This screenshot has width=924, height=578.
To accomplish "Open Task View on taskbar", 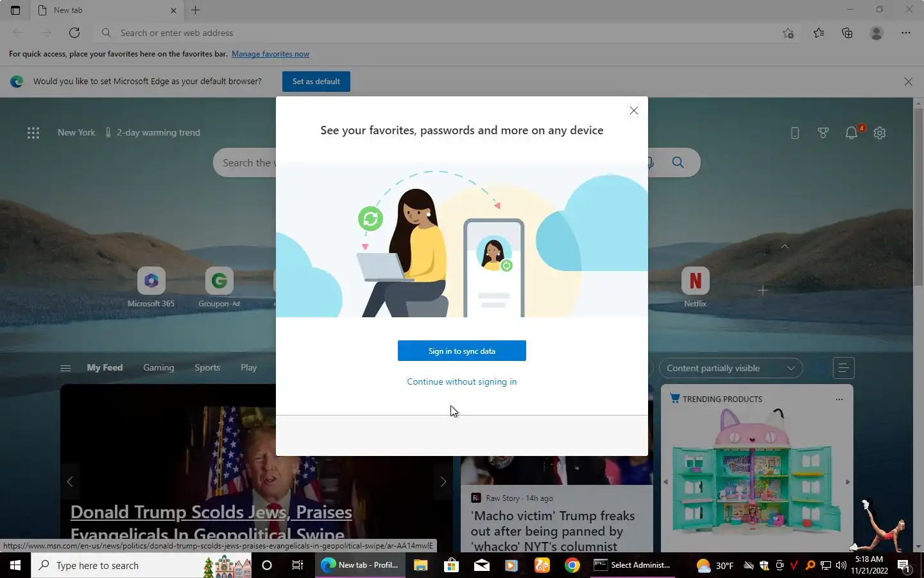I will pos(297,565).
